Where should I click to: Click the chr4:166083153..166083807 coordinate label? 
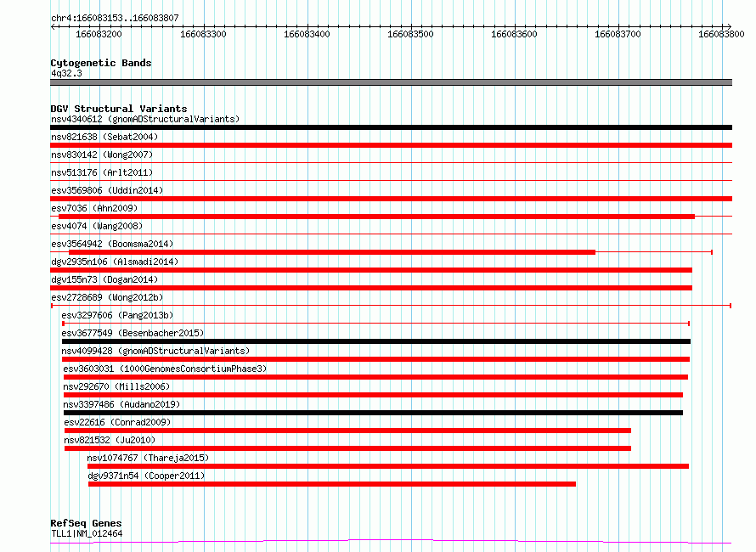click(115, 18)
